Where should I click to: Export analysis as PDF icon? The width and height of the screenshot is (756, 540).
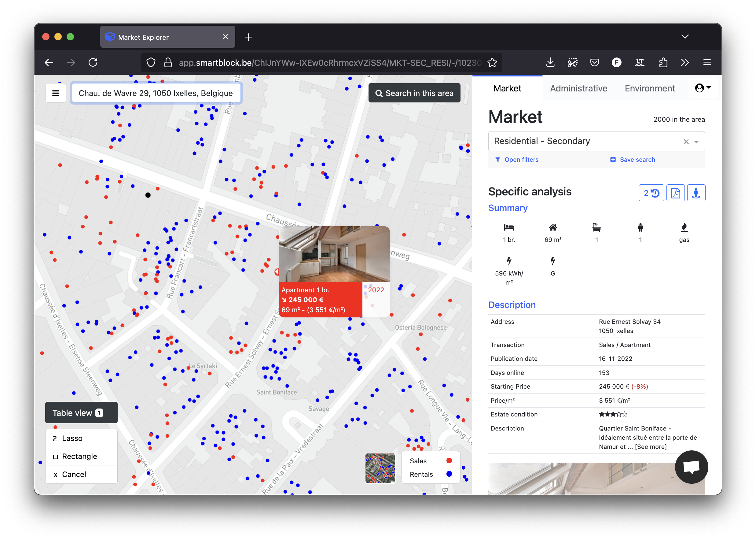675,193
